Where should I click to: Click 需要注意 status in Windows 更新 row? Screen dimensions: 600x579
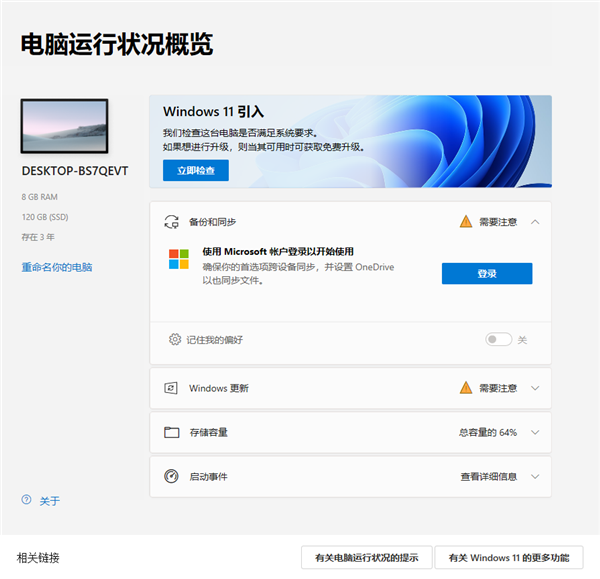point(498,388)
